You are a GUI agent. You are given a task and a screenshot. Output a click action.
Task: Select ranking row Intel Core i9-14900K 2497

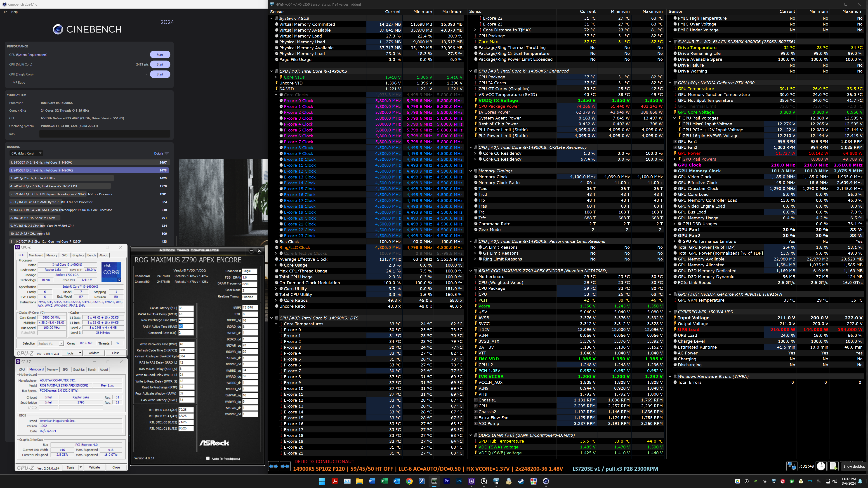pyautogui.click(x=89, y=162)
